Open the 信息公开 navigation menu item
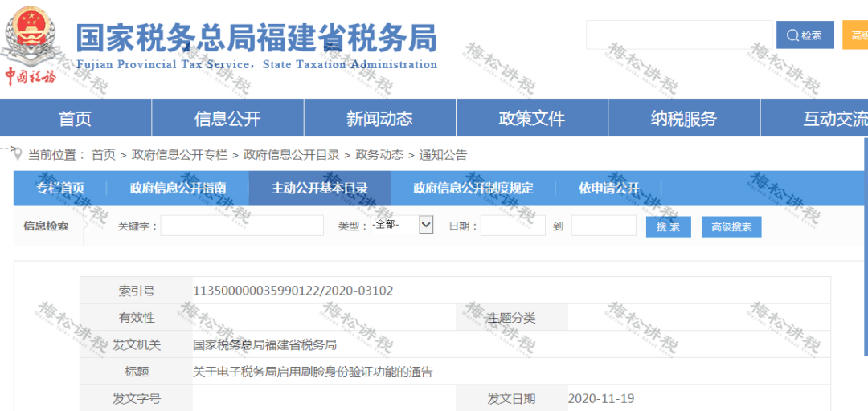Viewport: 868px width, 411px height. [227, 118]
